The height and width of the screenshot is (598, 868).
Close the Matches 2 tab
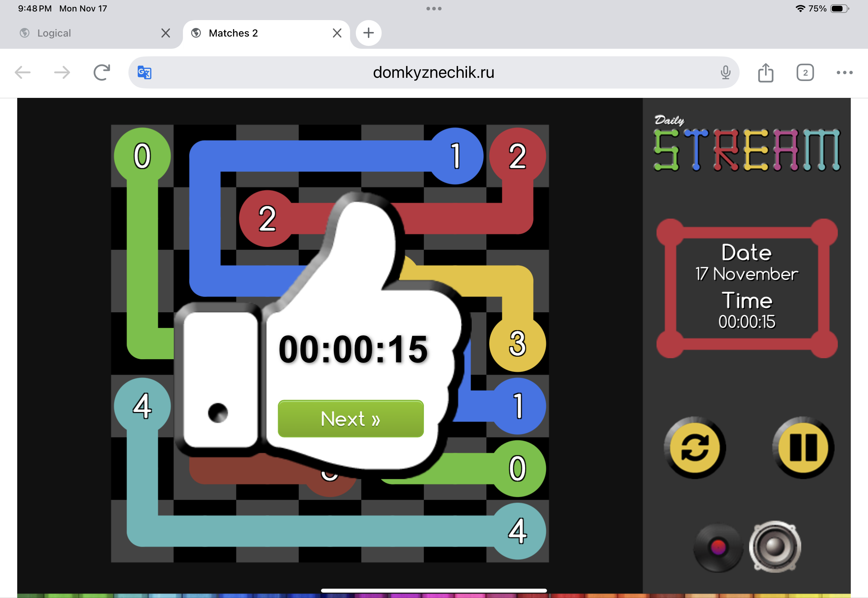pos(336,33)
